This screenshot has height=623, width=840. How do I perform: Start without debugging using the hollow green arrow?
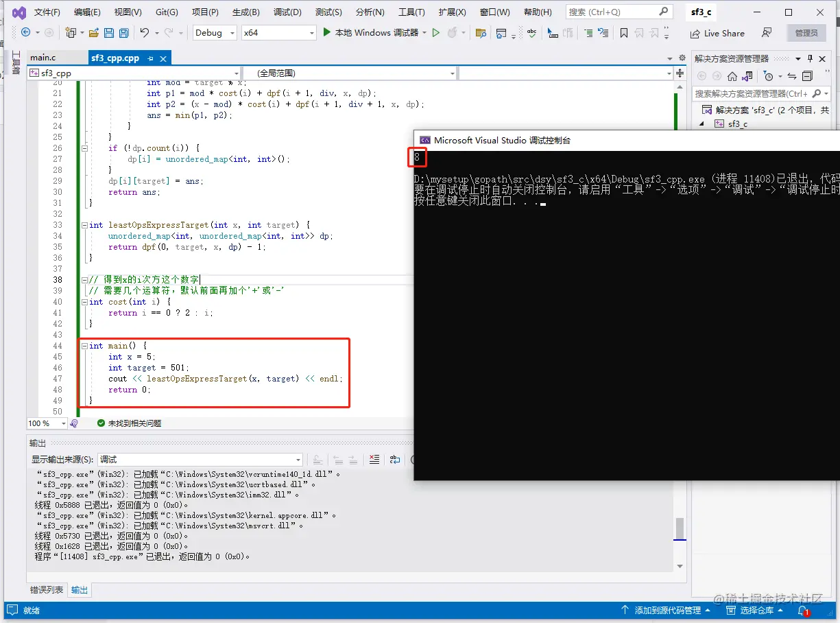pyautogui.click(x=436, y=32)
